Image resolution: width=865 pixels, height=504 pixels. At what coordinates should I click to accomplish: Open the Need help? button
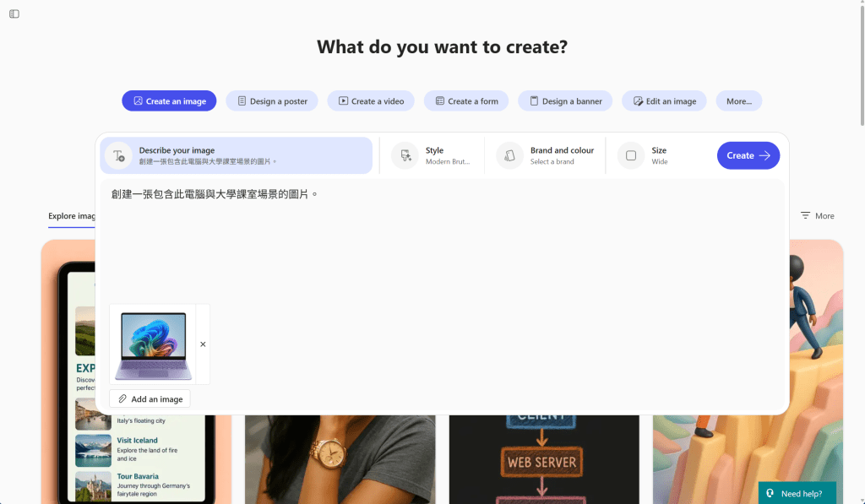797,493
